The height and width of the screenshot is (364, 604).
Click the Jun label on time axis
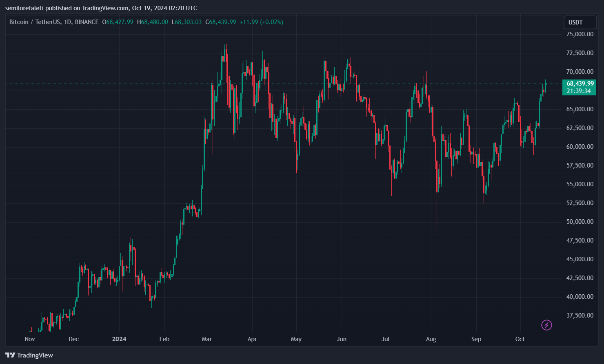coord(342,339)
